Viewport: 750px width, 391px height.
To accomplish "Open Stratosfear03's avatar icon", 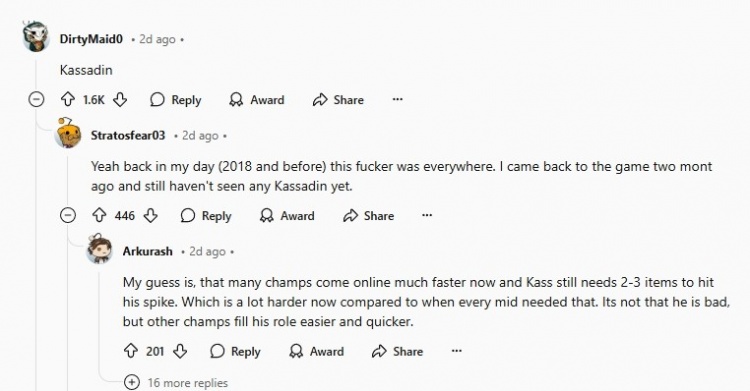I will 67,133.
